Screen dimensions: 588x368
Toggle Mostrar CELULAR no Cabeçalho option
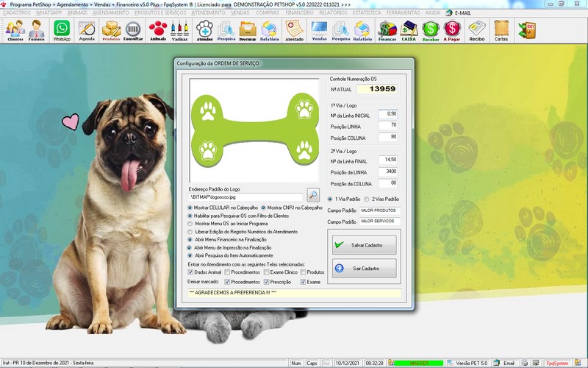[x=223, y=208]
